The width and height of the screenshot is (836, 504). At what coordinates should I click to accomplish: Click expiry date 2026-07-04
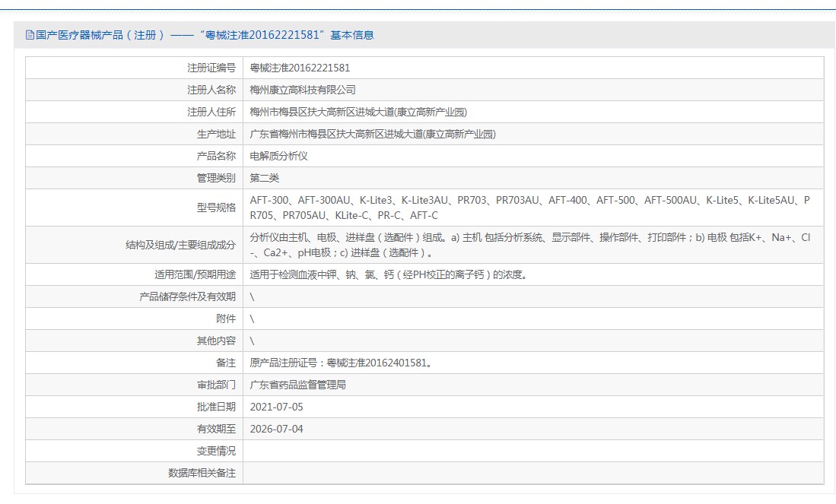(276, 429)
